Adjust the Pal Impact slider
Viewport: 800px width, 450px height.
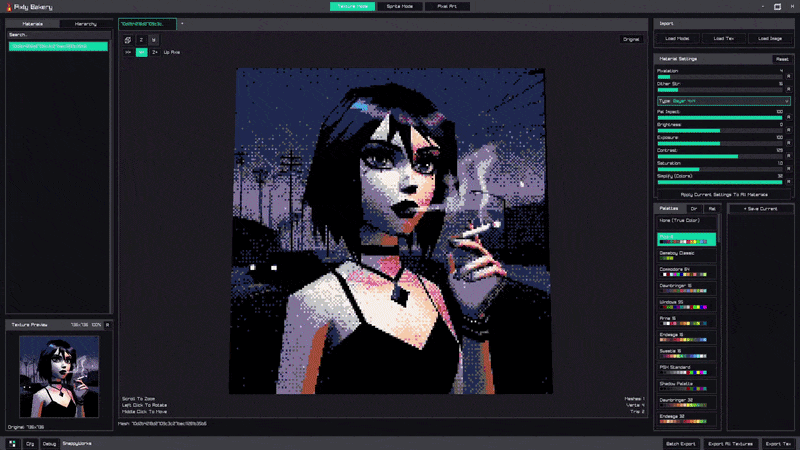pyautogui.click(x=719, y=118)
